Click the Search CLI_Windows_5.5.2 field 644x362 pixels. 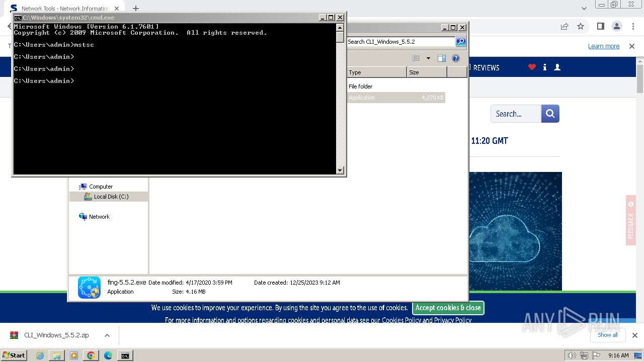point(401,42)
